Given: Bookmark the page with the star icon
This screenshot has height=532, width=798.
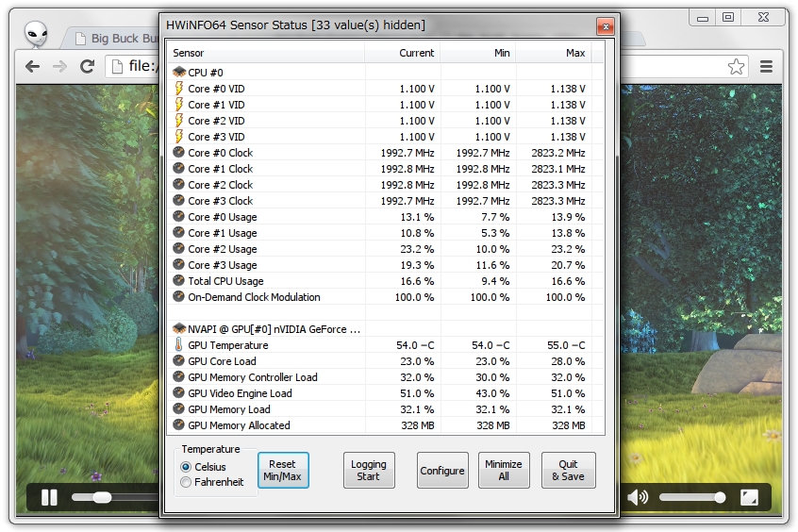Looking at the screenshot, I should pyautogui.click(x=736, y=66).
